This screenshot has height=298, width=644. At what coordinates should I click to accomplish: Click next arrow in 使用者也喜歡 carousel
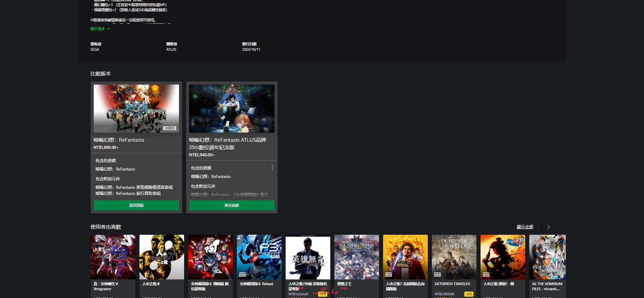[549, 227]
